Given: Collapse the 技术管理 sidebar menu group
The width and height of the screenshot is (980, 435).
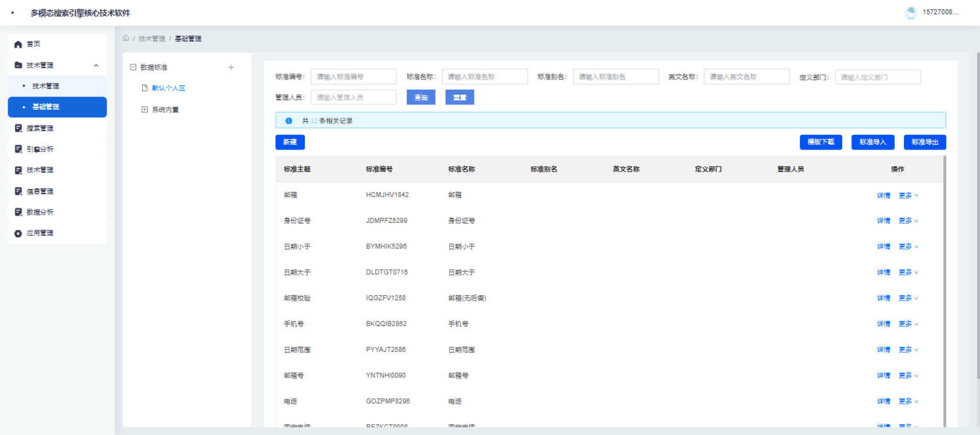Looking at the screenshot, I should 96,65.
